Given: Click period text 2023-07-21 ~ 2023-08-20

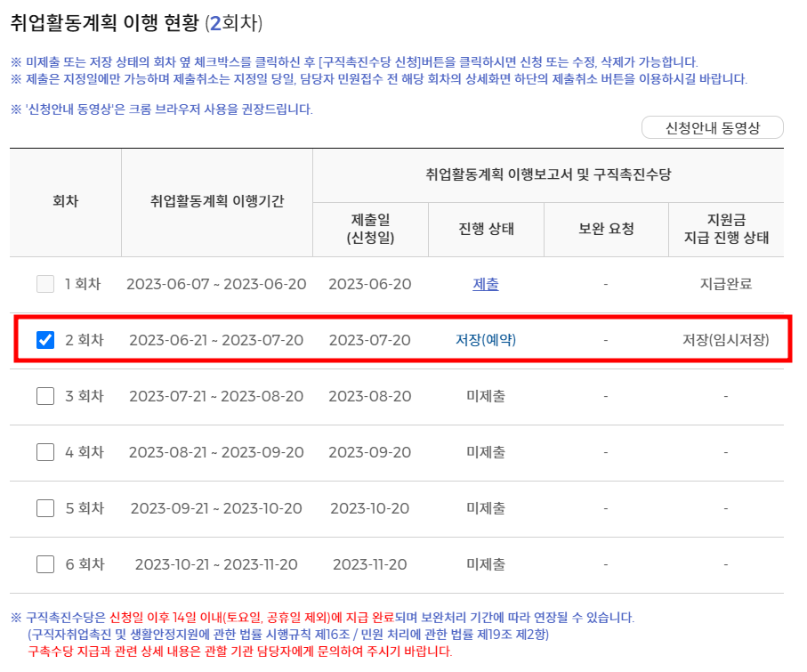Looking at the screenshot, I should (x=216, y=396).
